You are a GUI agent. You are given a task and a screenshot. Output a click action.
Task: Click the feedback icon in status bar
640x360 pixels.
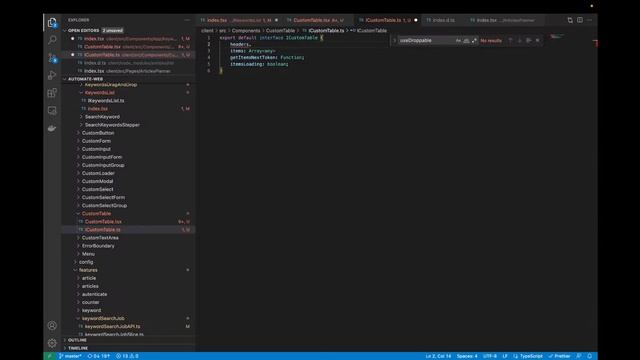click(579, 356)
